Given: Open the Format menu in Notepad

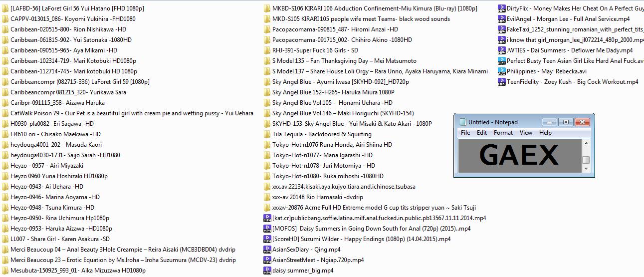Looking at the screenshot, I should 503,133.
